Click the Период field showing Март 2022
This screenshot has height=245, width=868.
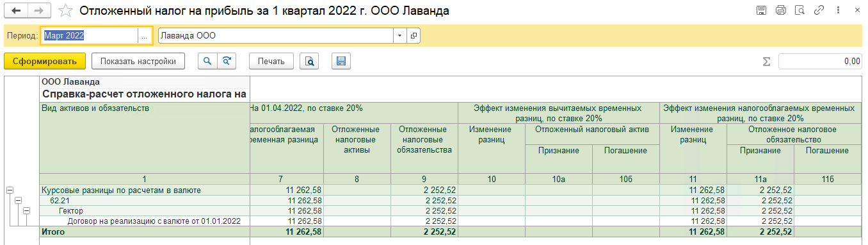coord(90,36)
